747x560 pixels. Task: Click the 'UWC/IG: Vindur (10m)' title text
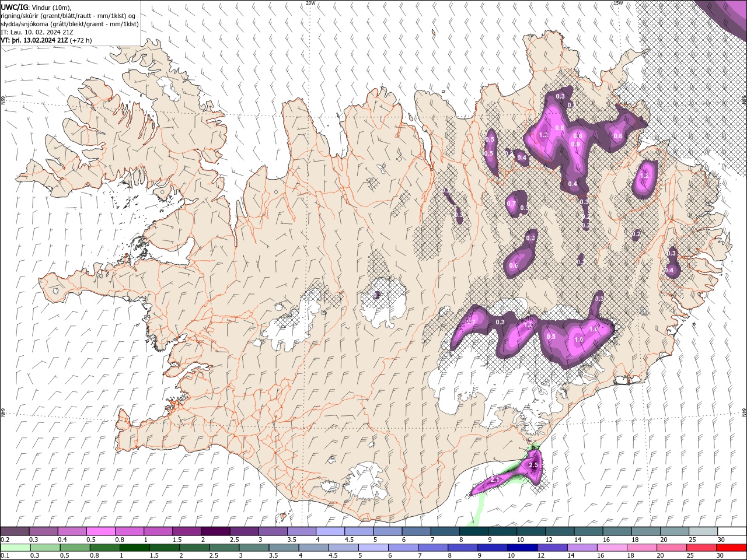pos(36,7)
